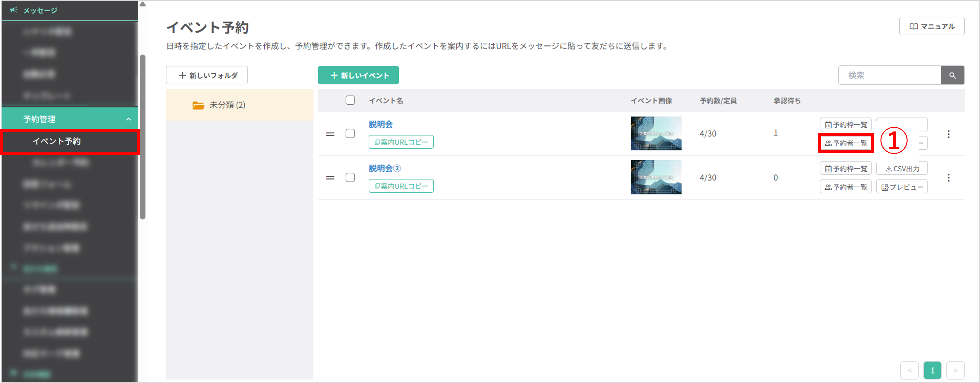This screenshot has height=383, width=980.
Task: Grab the drag handle icon of 説明会 row
Action: pos(330,134)
